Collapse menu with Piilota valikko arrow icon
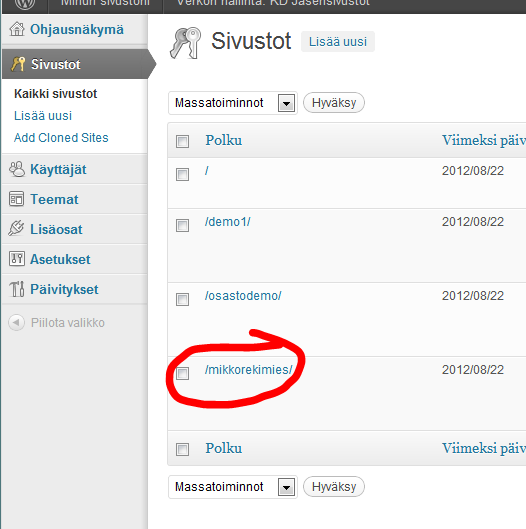Viewport: 526px width, 529px height. (x=16, y=323)
